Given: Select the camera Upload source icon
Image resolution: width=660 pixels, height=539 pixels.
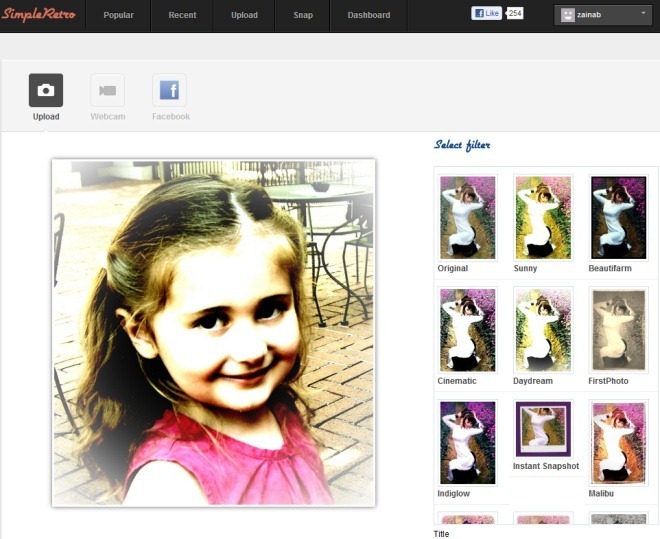Looking at the screenshot, I should click(x=46, y=90).
